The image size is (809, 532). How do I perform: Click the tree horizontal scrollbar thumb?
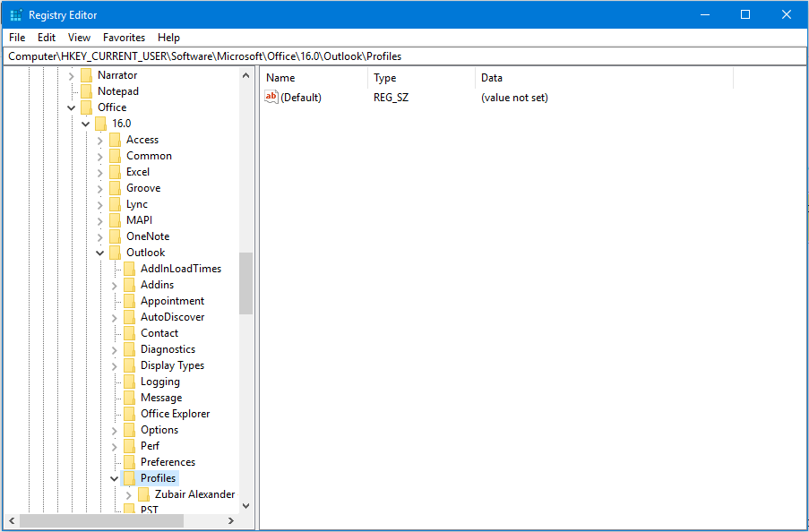pyautogui.click(x=101, y=521)
